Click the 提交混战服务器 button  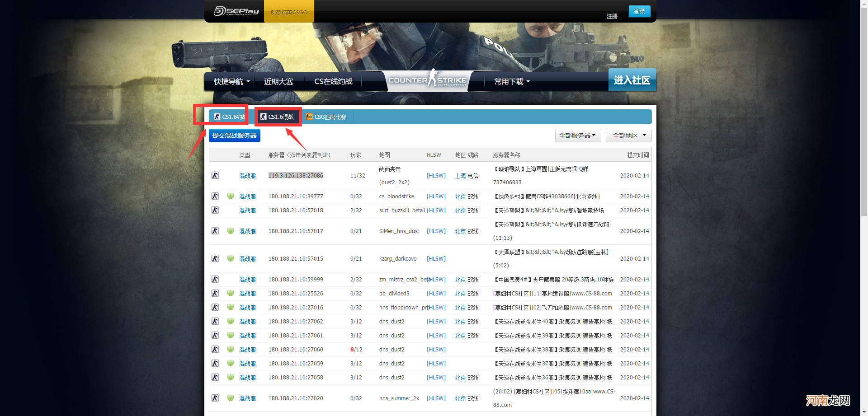coord(235,136)
